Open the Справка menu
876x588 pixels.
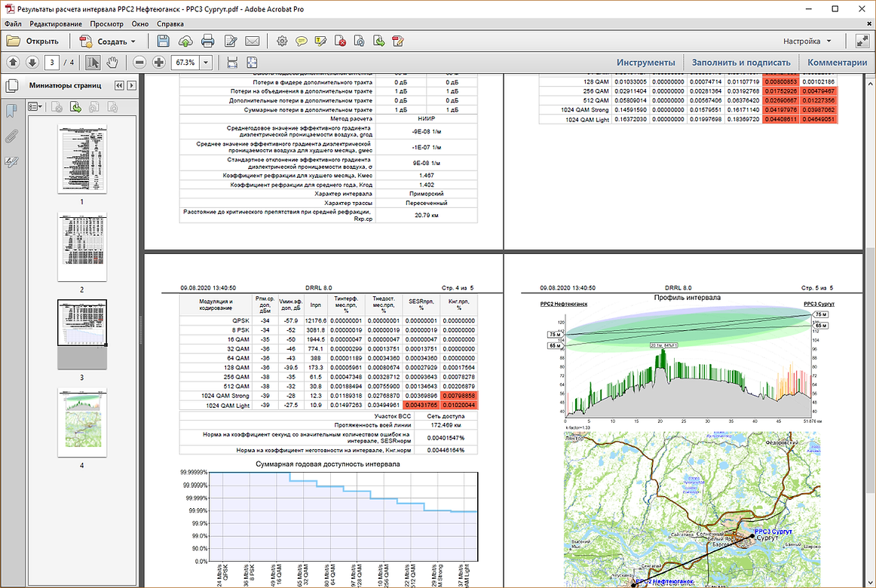point(170,24)
